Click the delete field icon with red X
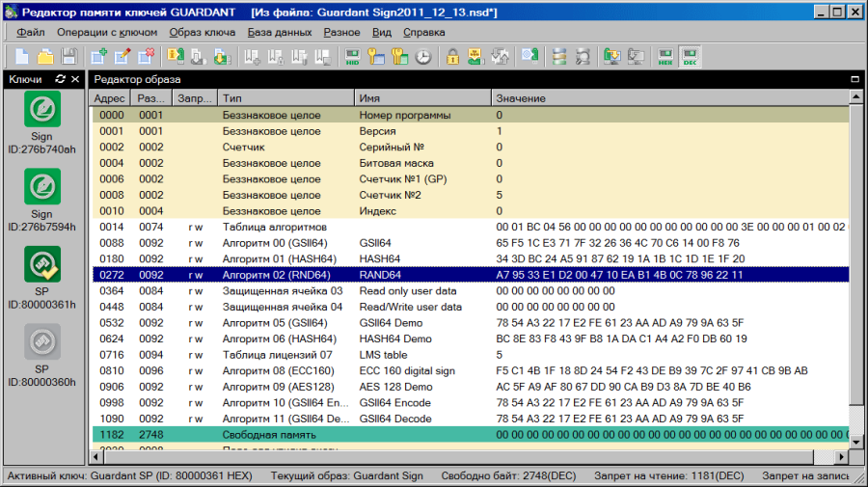The height and width of the screenshot is (487, 868). [x=145, y=57]
